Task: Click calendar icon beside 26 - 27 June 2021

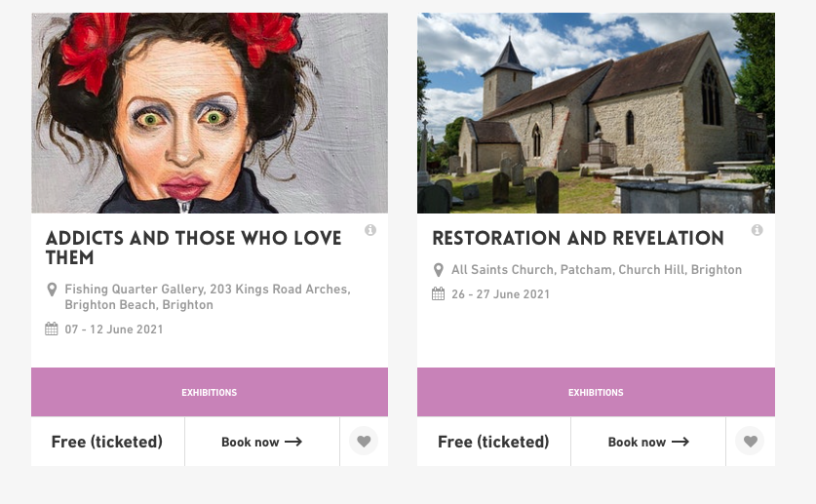Action: pos(439,294)
